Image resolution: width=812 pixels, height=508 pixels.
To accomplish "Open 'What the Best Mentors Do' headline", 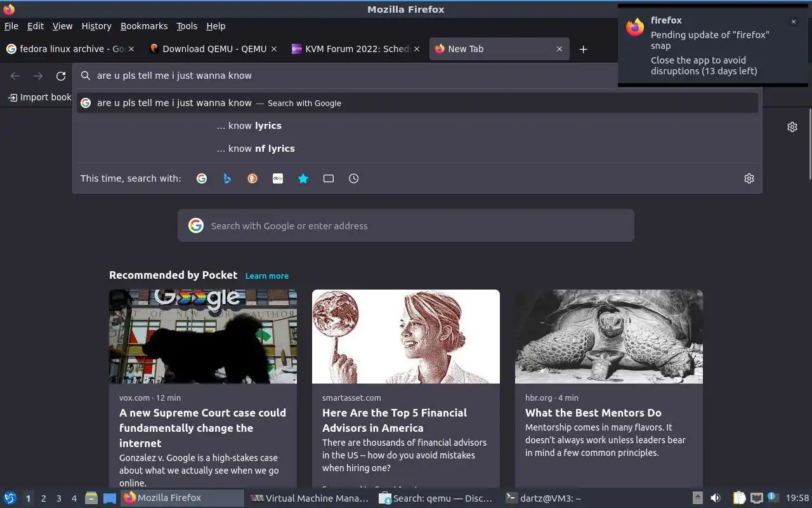I will [593, 413].
